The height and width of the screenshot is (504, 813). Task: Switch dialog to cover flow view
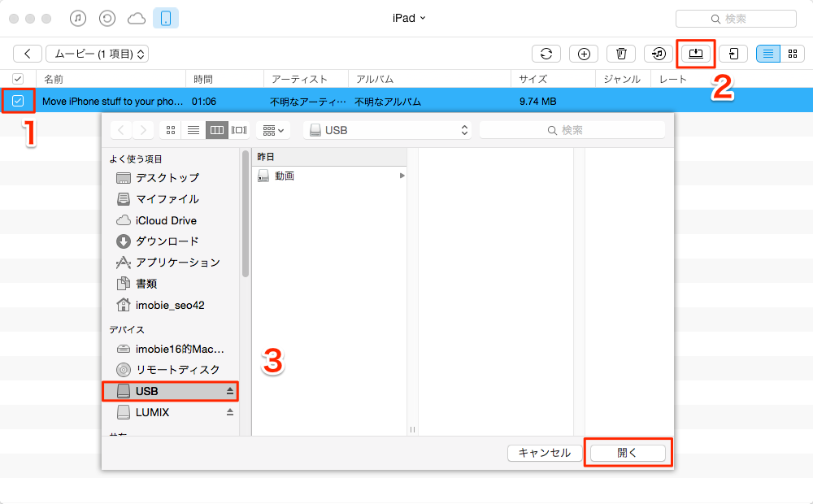pyautogui.click(x=239, y=130)
